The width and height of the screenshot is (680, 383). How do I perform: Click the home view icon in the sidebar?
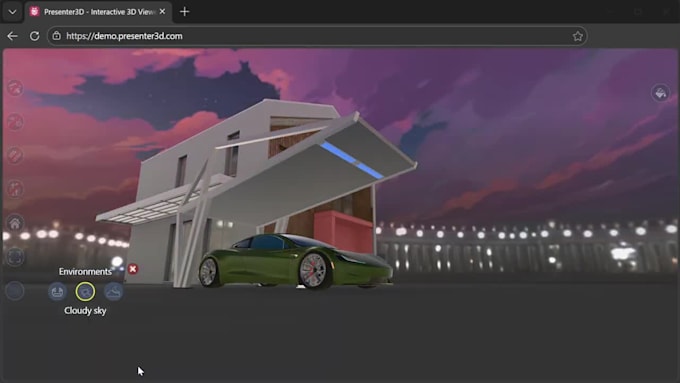(x=15, y=223)
